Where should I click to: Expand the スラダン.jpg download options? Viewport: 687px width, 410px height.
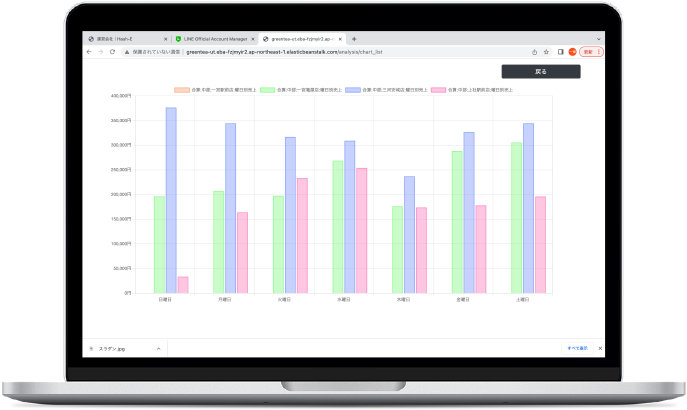click(158, 348)
